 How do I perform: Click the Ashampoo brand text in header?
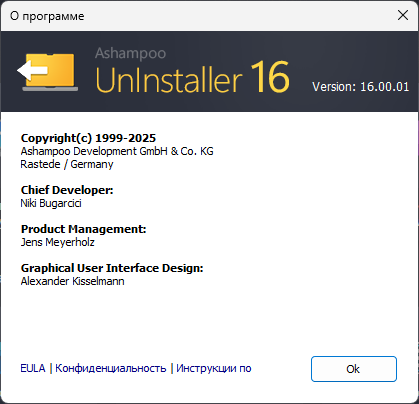130,53
